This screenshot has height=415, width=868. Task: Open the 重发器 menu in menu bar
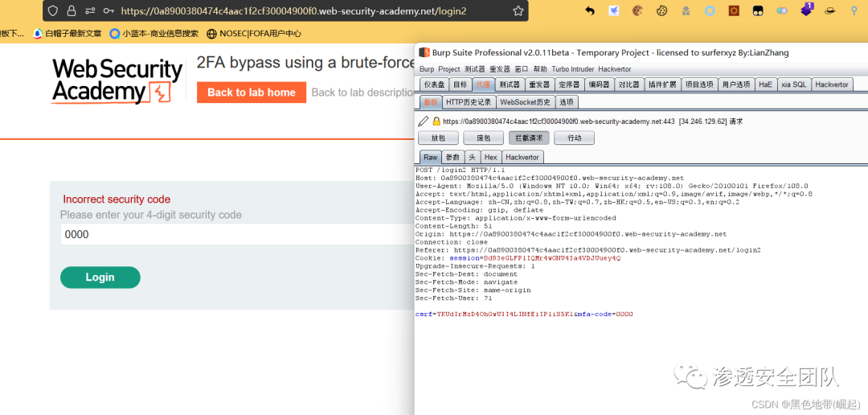tap(500, 69)
